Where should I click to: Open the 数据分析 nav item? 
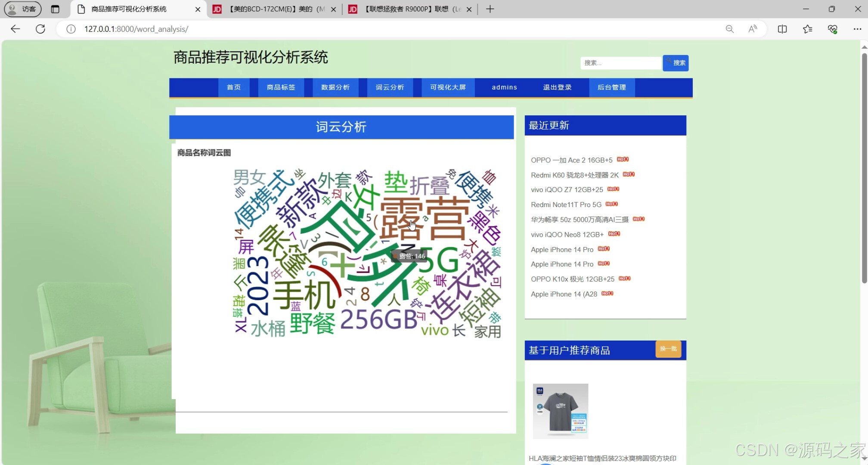pyautogui.click(x=335, y=87)
